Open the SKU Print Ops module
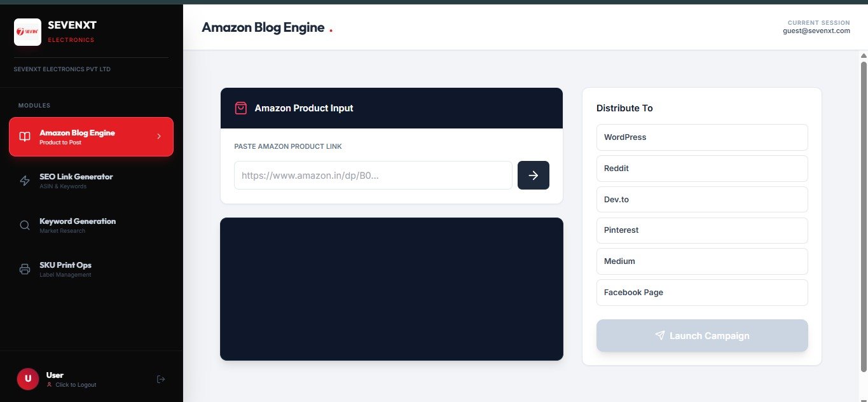 click(91, 269)
